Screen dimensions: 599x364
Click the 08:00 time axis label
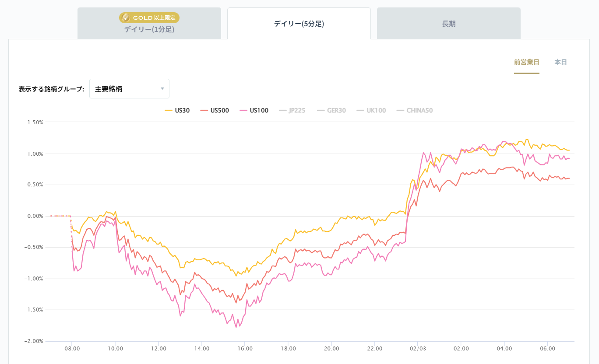tap(72, 349)
